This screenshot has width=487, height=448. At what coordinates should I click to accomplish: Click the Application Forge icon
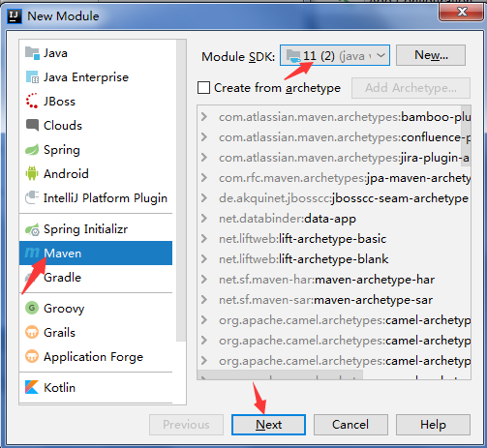tap(32, 356)
